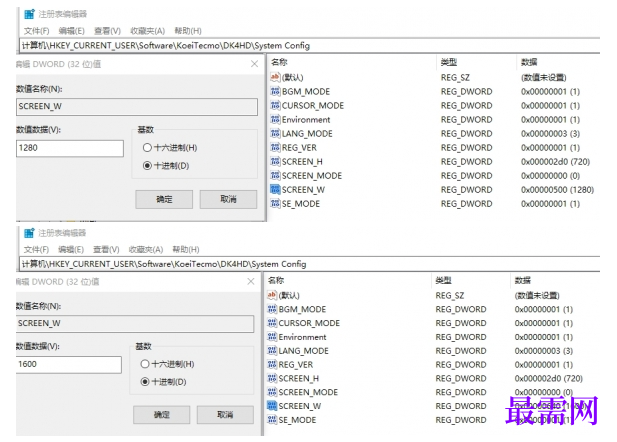The image size is (617, 442).
Task: Click highlighted SCREEN_W icon in upper registry window
Action: pos(275,190)
